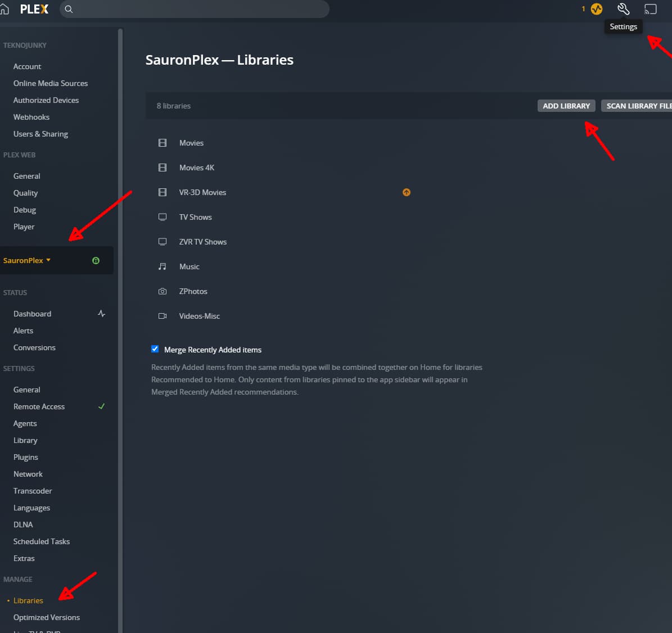This screenshot has height=633, width=672.
Task: Select the Movies 4K library row
Action: pyautogui.click(x=197, y=168)
